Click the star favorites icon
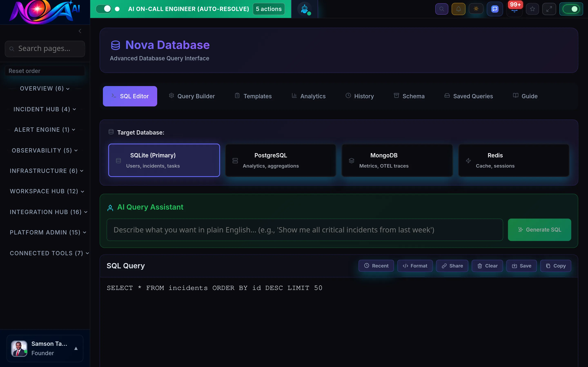Image resolution: width=588 pixels, height=367 pixels. (532, 9)
